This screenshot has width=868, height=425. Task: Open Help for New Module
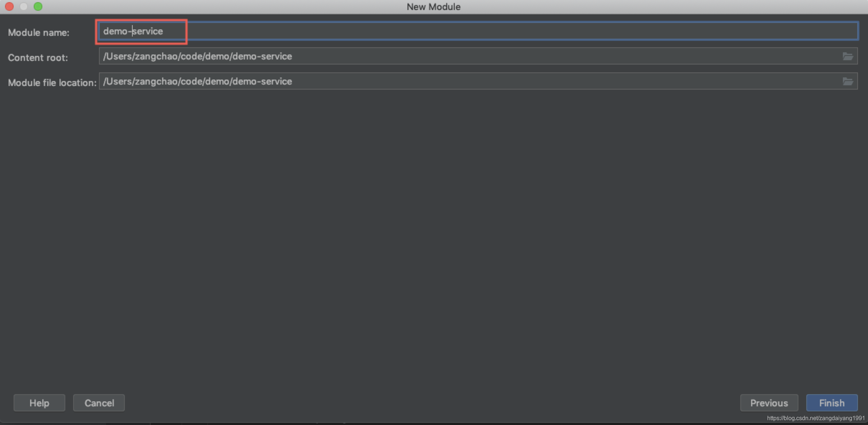pos(39,403)
